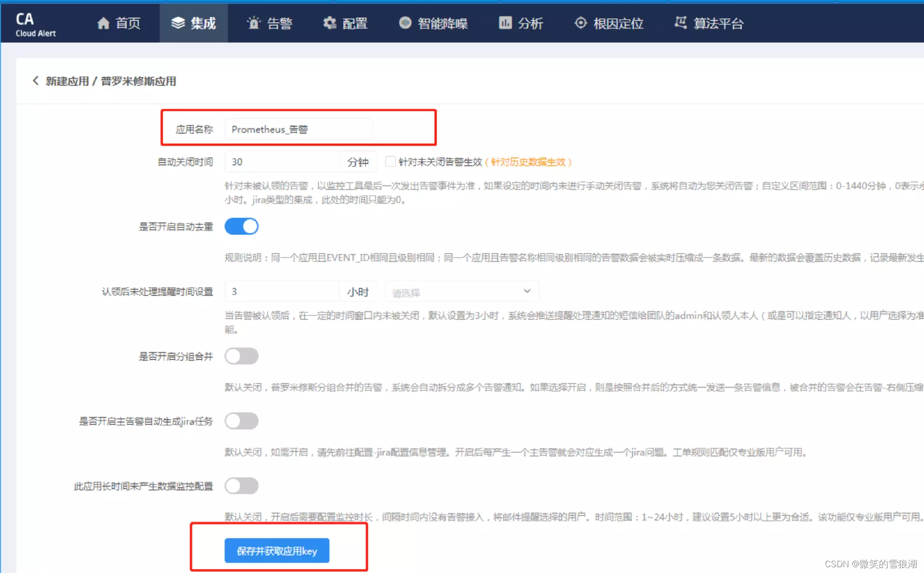Click the icon beside 算法平台
This screenshot has height=573, width=924.
pos(680,23)
